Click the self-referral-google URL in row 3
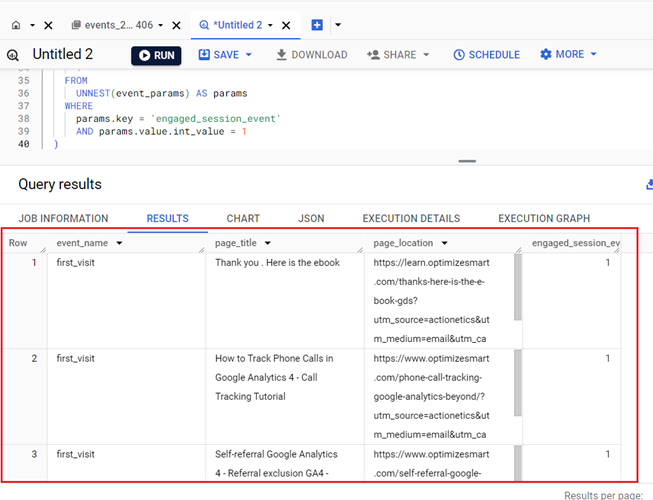This screenshot has height=500, width=653. click(431, 464)
